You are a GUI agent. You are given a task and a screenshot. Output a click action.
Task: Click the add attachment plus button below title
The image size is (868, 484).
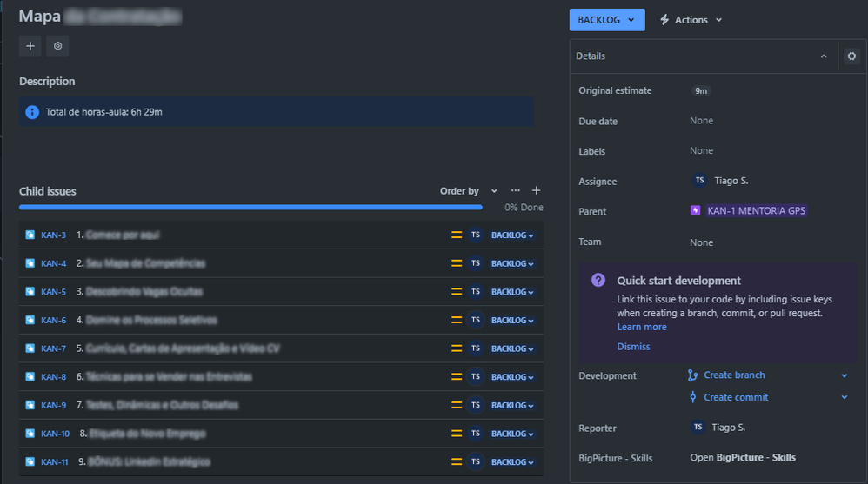coord(30,46)
